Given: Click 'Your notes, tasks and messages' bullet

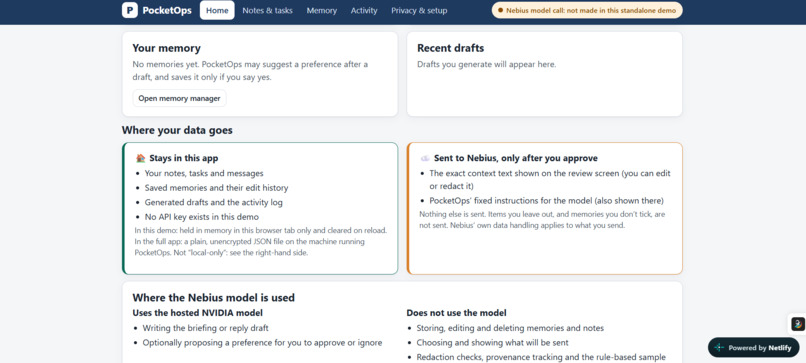Looking at the screenshot, I should (204, 174).
